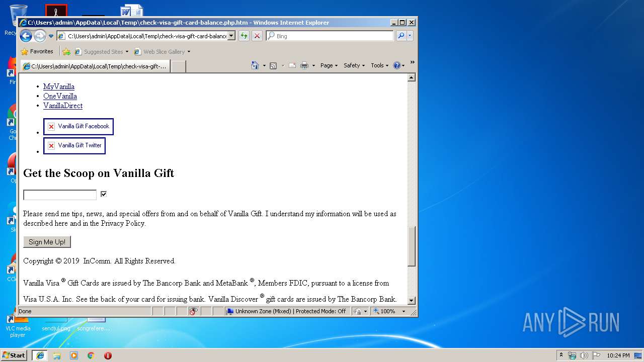Click the scrollbar down arrow
This screenshot has width=644, height=362.
[412, 301]
